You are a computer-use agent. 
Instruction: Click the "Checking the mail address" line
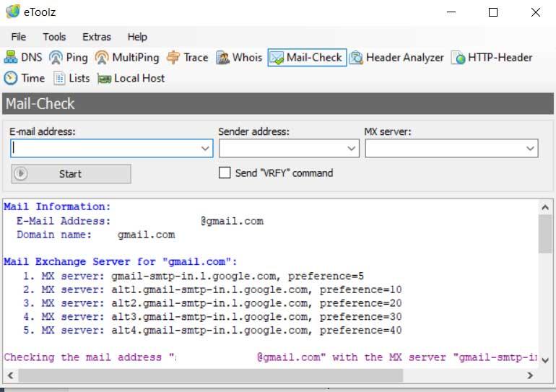[271, 357]
